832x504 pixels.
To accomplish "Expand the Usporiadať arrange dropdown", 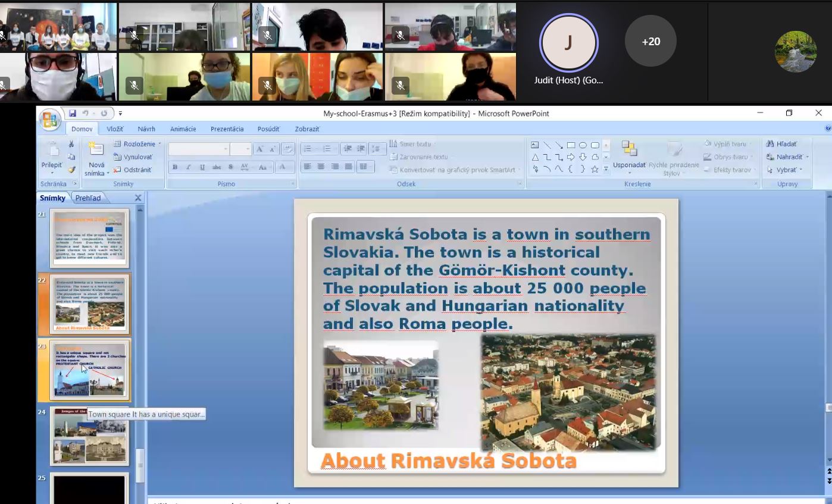I will [x=629, y=165].
